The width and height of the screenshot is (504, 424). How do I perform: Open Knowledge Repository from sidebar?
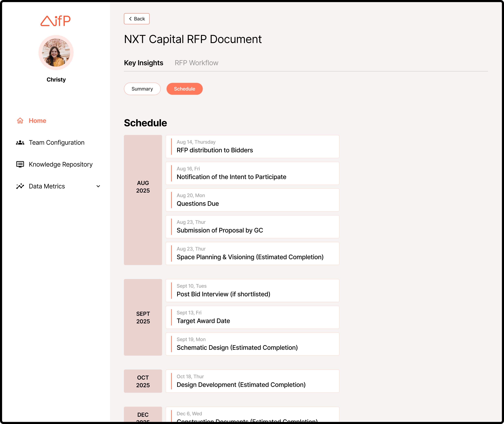[61, 164]
